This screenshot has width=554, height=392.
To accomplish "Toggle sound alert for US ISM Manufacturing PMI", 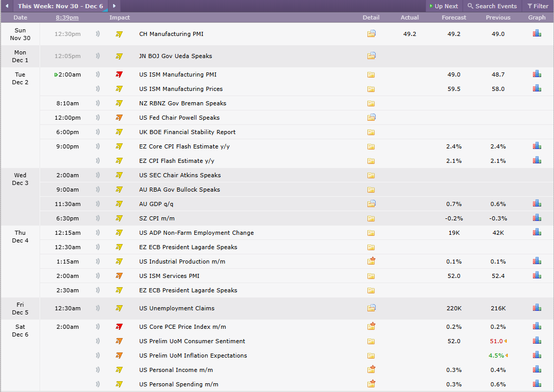I will (x=98, y=74).
